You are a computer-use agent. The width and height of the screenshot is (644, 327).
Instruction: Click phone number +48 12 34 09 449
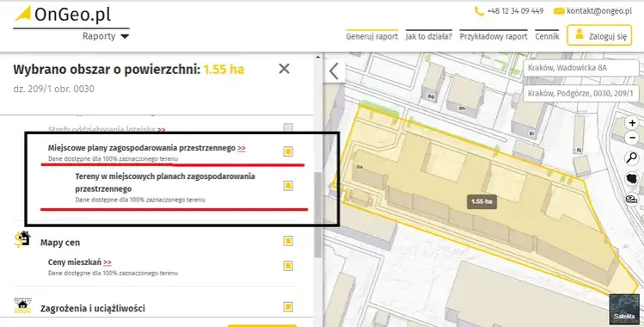[515, 11]
